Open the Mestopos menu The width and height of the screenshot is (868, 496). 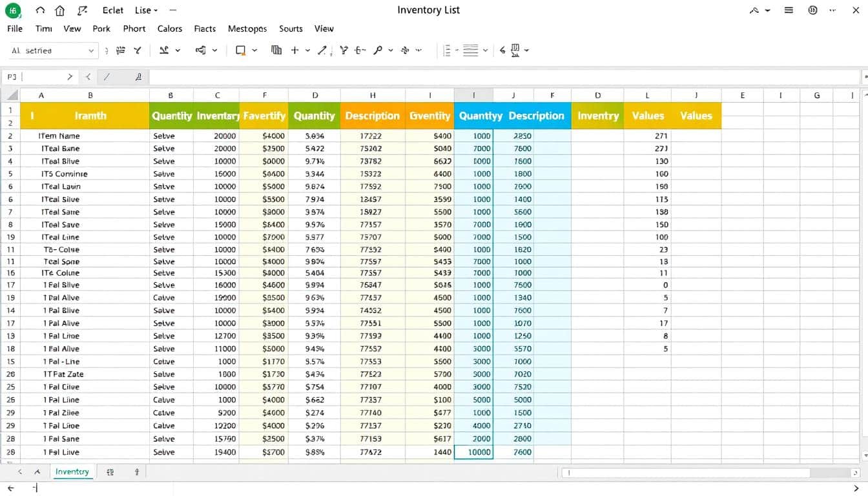tap(247, 28)
